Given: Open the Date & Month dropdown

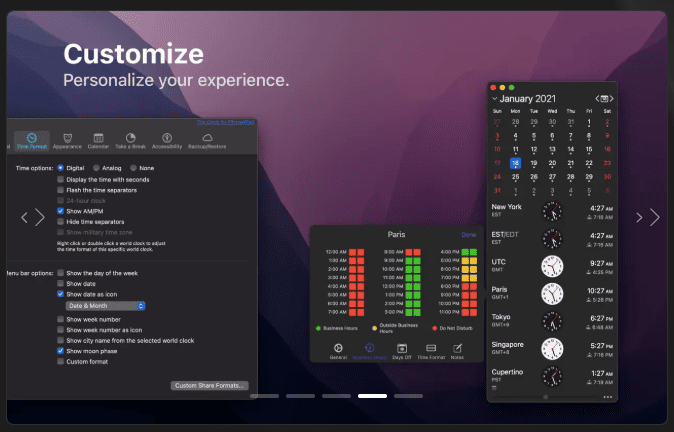Looking at the screenshot, I should (x=105, y=306).
